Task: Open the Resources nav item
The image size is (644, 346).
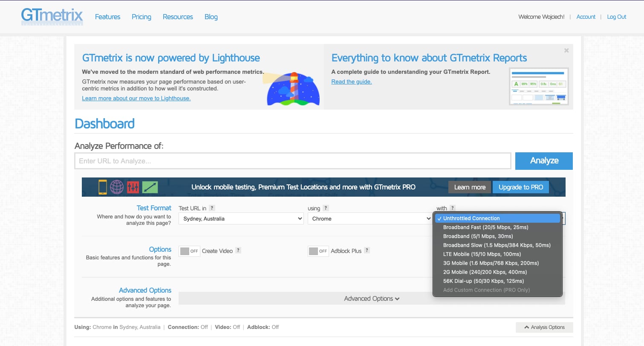Action: point(178,17)
